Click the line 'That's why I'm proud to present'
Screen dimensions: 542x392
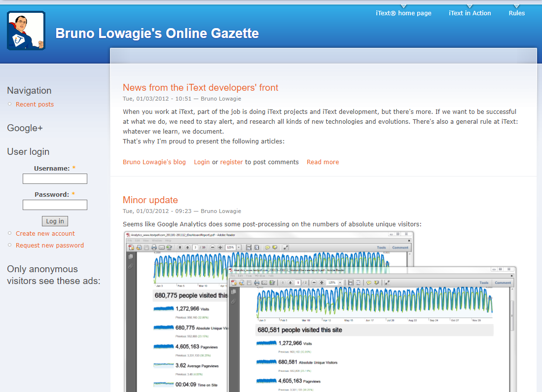point(204,142)
